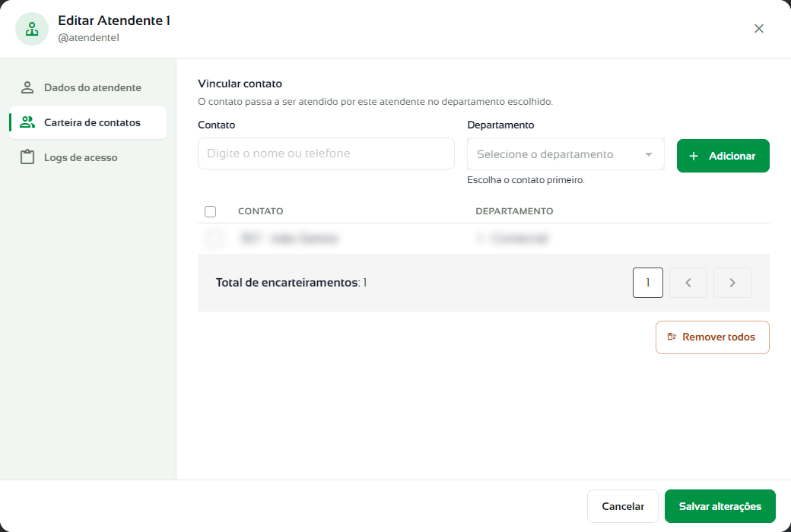Click the previous page arrow
Viewport: 791px width, 532px height.
coord(688,283)
